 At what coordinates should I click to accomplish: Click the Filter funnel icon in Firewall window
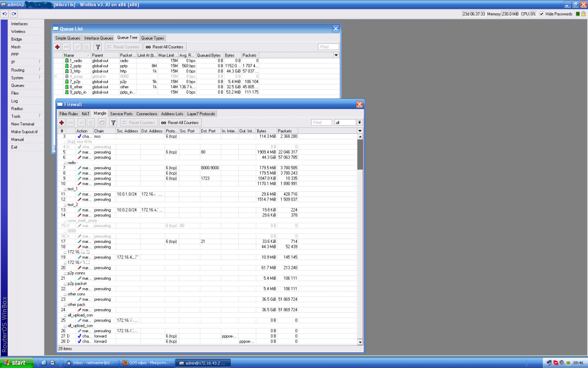click(113, 122)
